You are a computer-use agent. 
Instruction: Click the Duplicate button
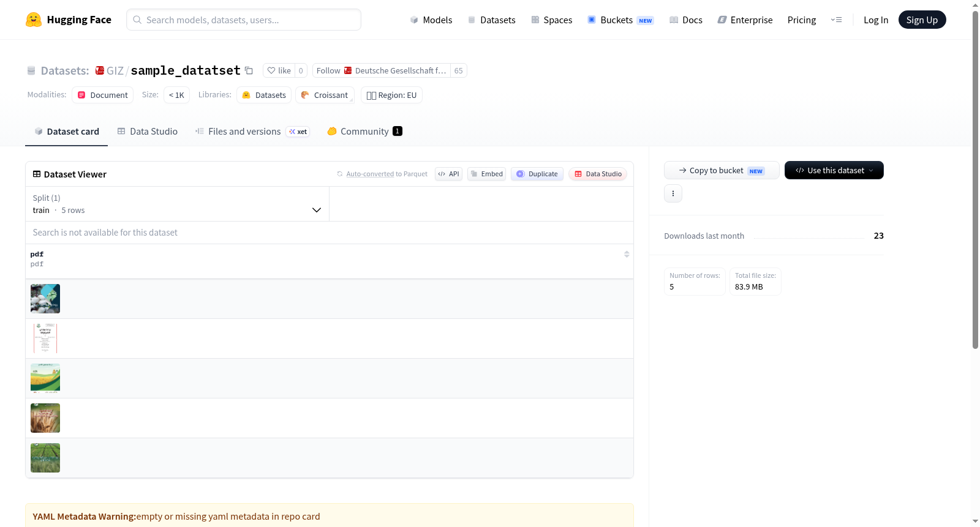[537, 174]
